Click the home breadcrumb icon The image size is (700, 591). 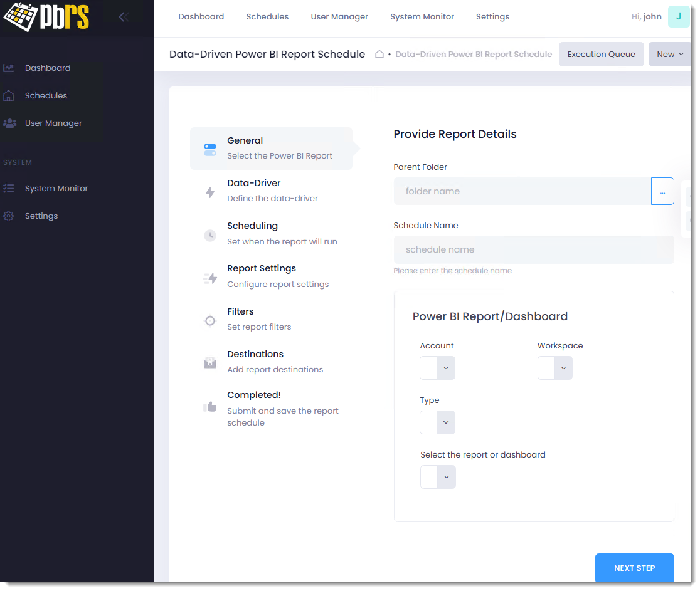coord(379,55)
